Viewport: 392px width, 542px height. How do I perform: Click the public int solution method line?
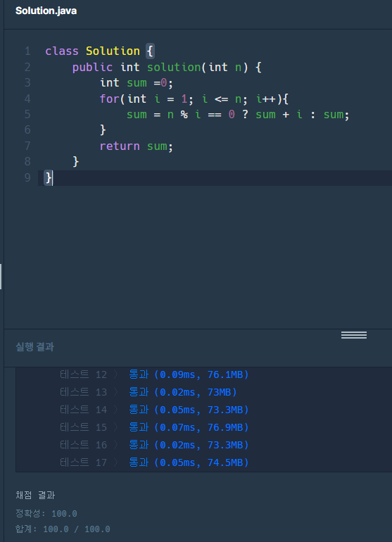(167, 67)
